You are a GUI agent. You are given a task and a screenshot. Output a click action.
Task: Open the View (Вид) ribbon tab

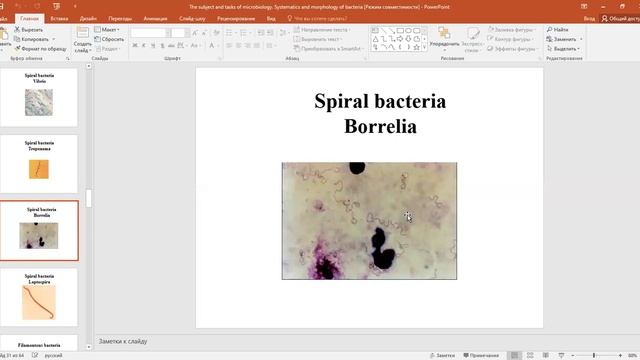pos(271,18)
